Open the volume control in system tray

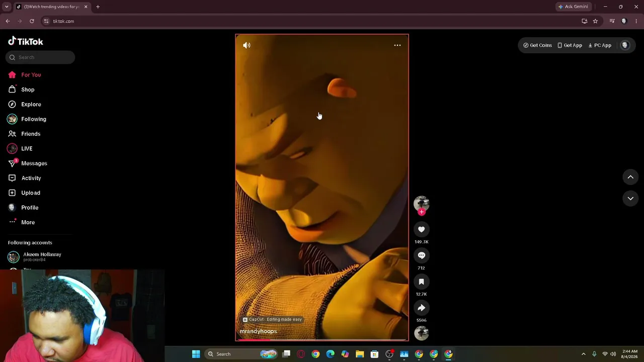613,354
